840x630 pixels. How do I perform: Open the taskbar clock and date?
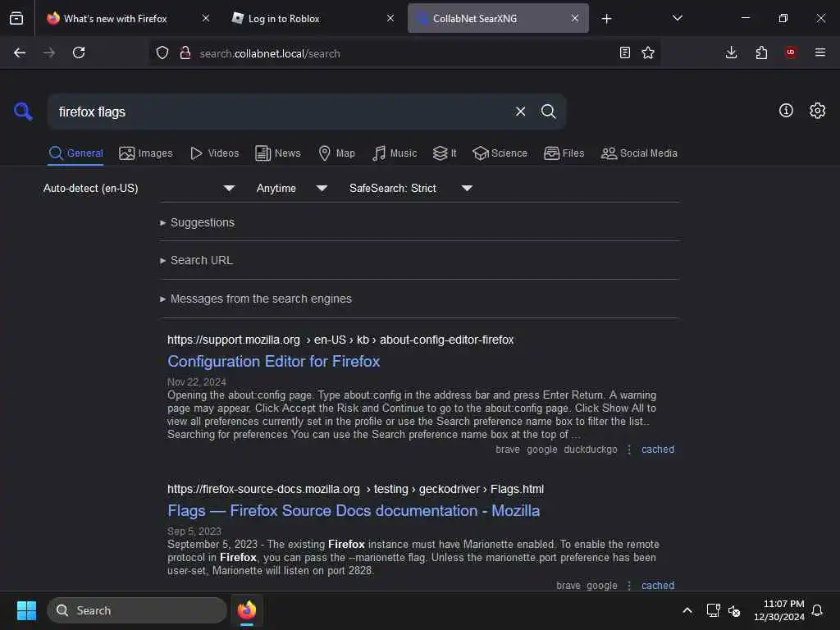point(779,610)
